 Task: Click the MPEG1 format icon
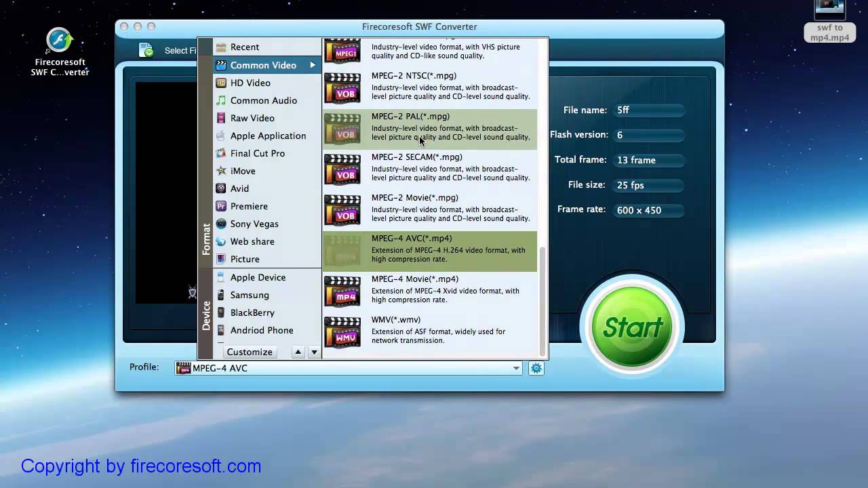click(x=342, y=51)
